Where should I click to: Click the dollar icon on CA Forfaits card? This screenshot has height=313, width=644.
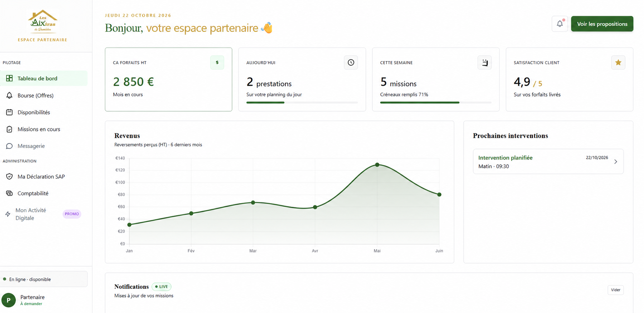click(x=217, y=63)
